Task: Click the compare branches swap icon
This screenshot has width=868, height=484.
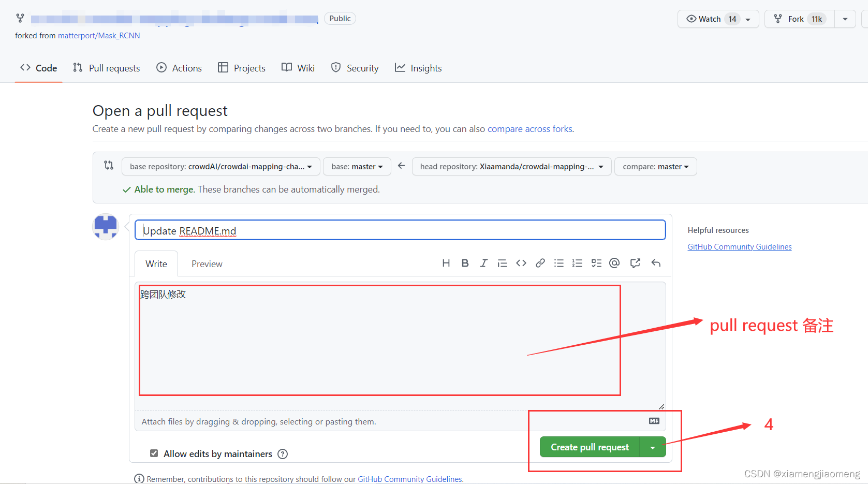Action: click(x=109, y=165)
